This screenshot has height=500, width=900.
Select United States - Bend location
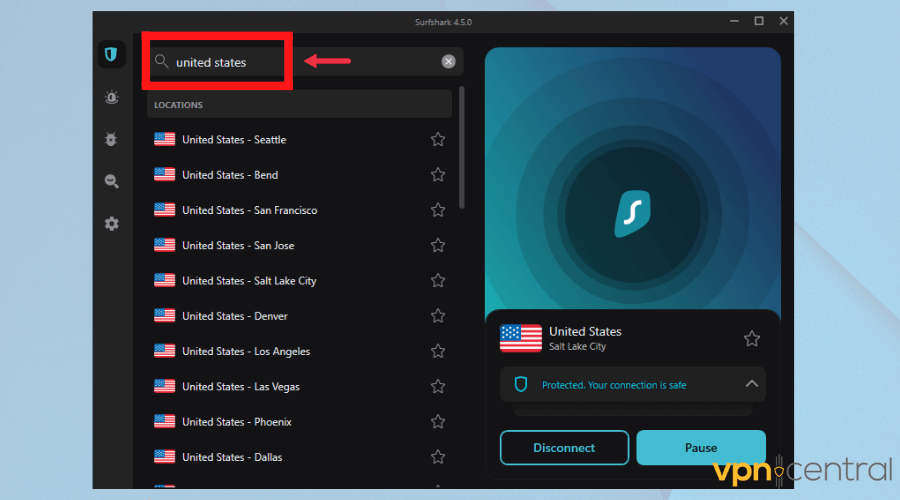point(300,175)
